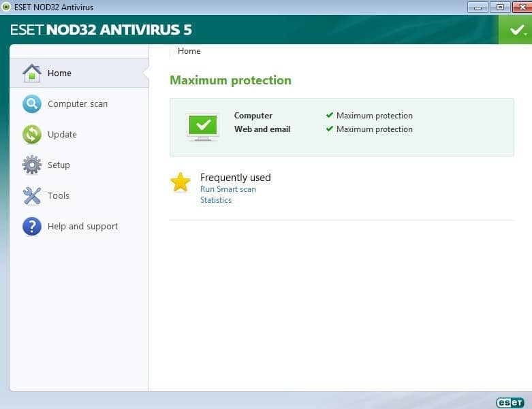Screen dimensions: 532x409
Task: Click the protected computer monitor icon
Action: pyautogui.click(x=203, y=127)
